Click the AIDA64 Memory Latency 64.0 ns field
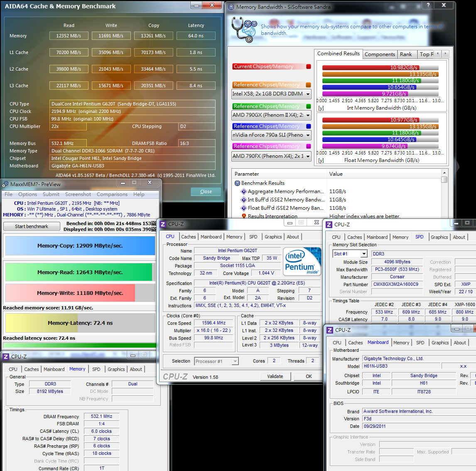The width and height of the screenshot is (476, 471). click(196, 36)
